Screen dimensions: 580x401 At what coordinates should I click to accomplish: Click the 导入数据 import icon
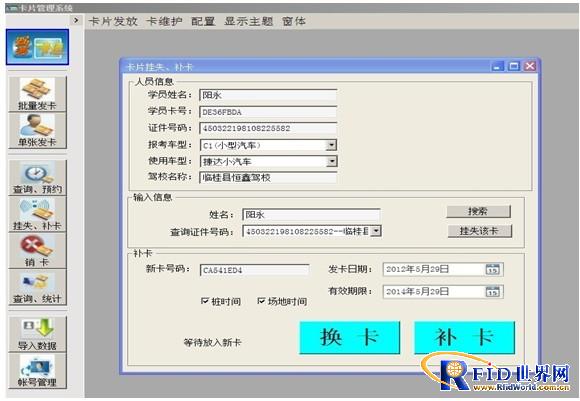[x=37, y=334]
